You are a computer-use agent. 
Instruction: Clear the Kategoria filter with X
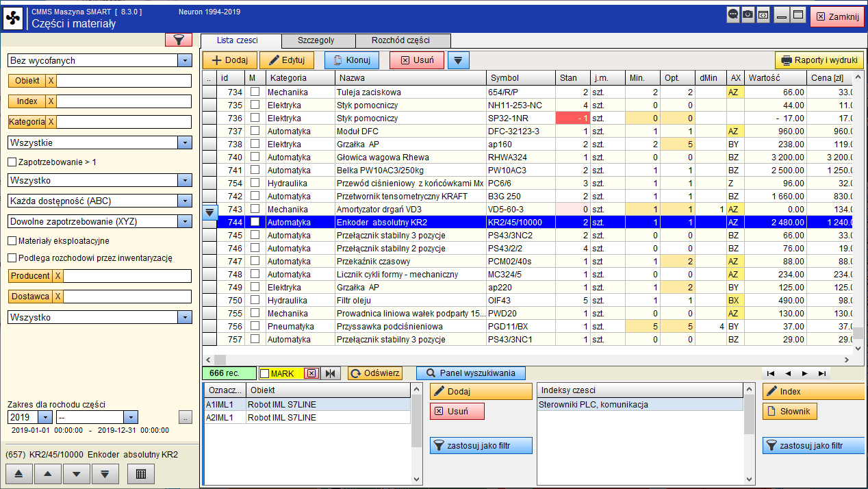(51, 122)
